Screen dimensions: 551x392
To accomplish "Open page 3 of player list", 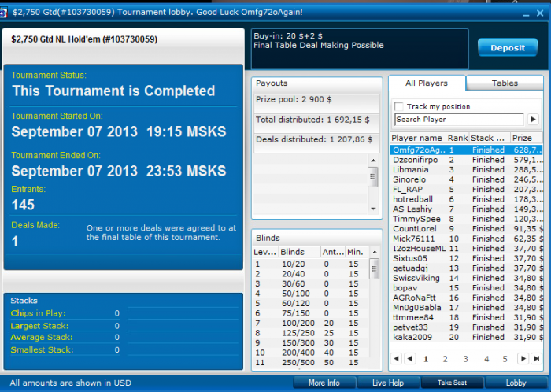I will [465, 359].
